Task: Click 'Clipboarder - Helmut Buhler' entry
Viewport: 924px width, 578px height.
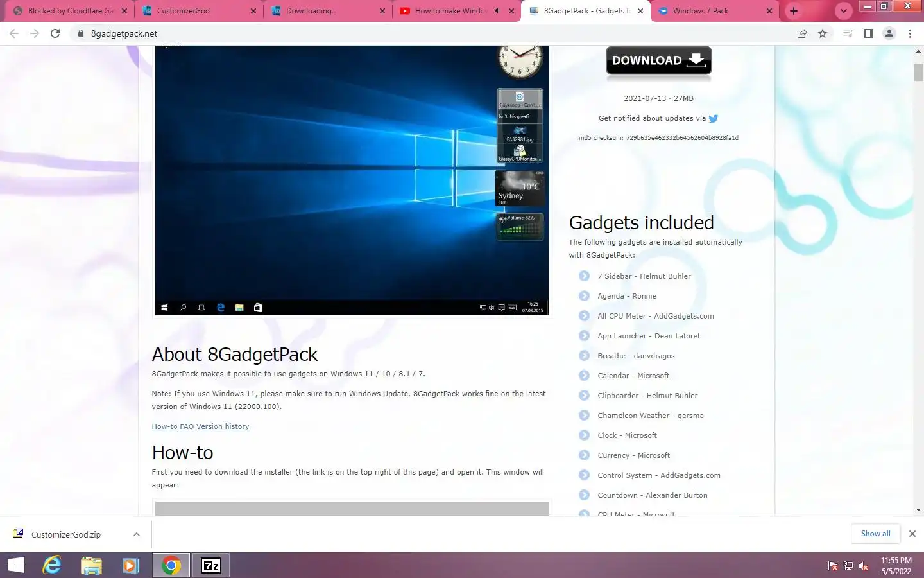Action: 647,396
